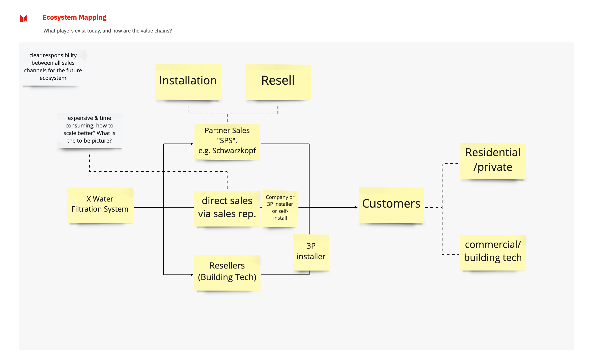Click the expensive & time consuming note

point(90,130)
